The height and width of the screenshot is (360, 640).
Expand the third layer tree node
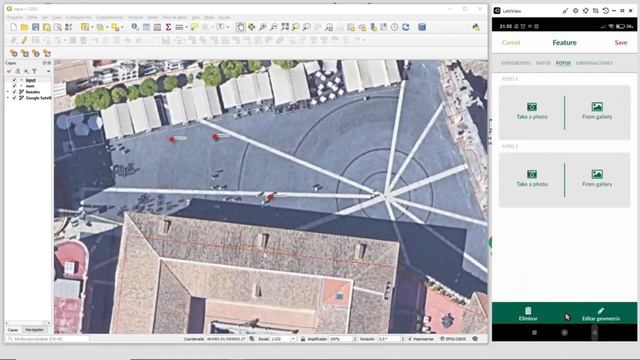8,92
